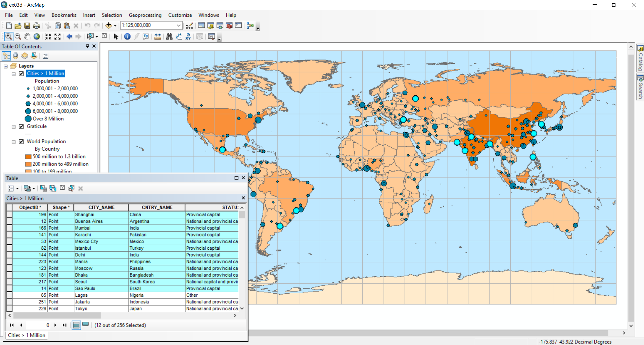Click the Find binoculars icon
Image resolution: width=644 pixels, height=345 pixels.
169,37
